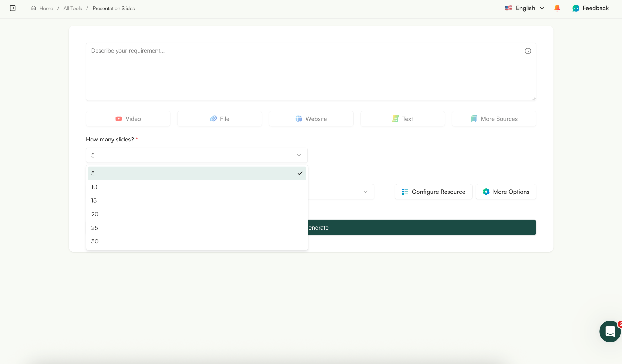
Task: Select the Text source icon
Action: pos(395,119)
